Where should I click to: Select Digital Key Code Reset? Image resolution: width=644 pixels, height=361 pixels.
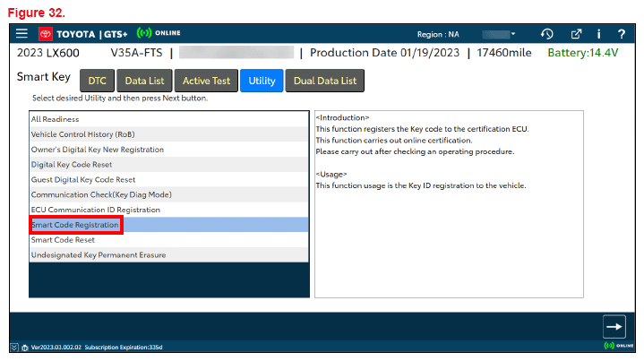168,164
